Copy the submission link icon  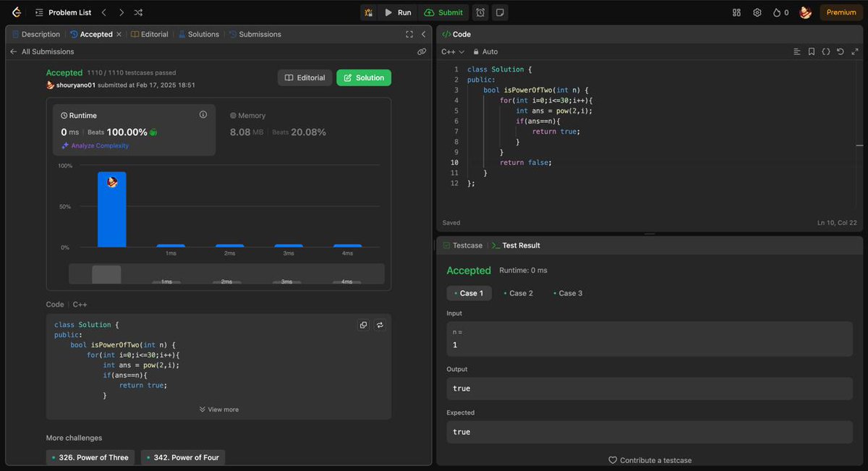click(x=422, y=51)
